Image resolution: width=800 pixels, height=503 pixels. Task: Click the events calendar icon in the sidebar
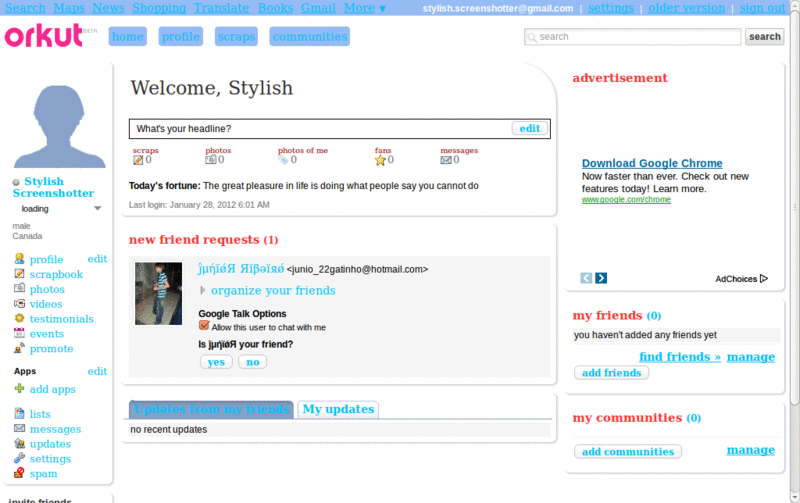tap(19, 333)
